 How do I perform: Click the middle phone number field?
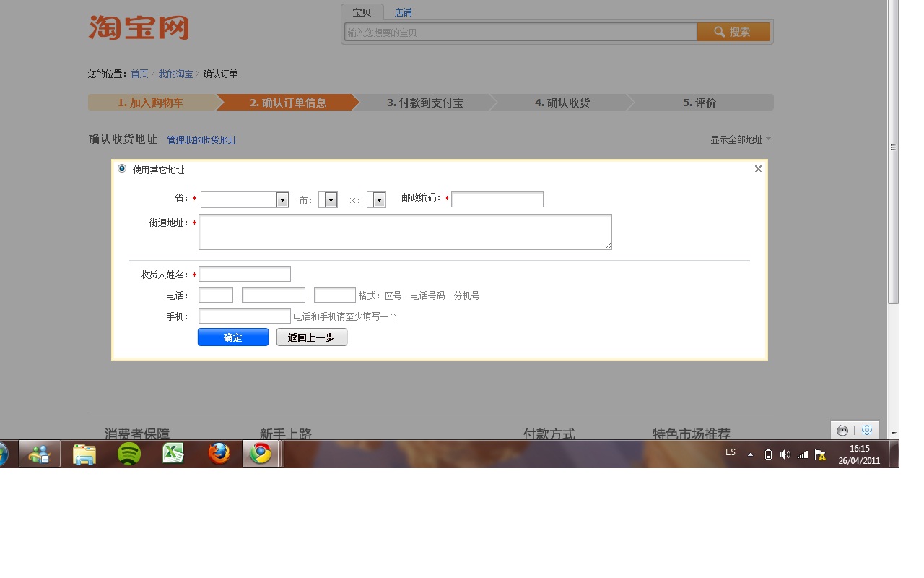coord(274,295)
